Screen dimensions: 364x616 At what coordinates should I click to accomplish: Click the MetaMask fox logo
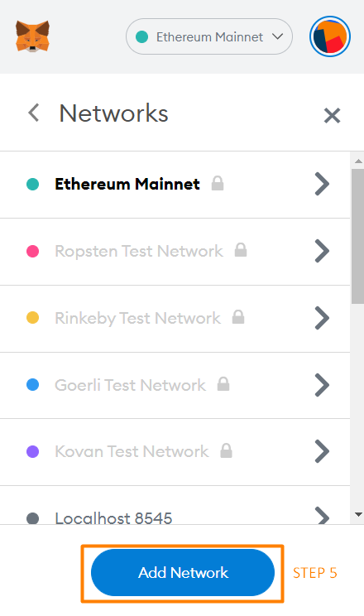[32, 36]
